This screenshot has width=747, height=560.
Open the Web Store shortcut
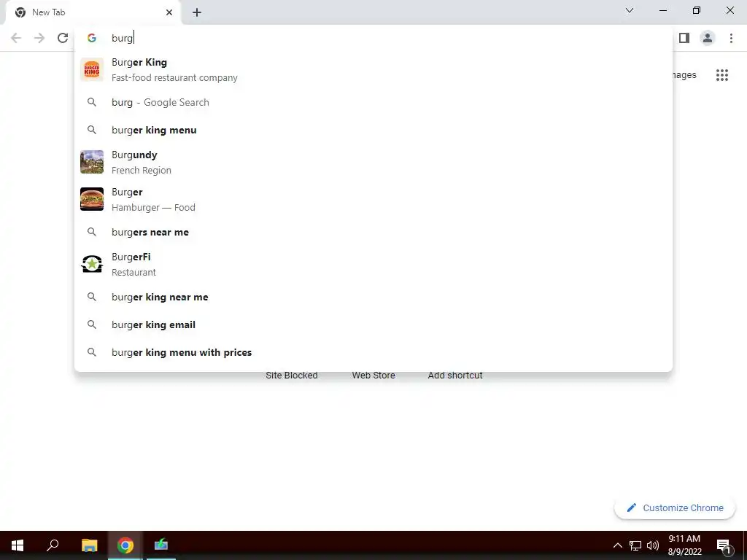[x=373, y=376]
